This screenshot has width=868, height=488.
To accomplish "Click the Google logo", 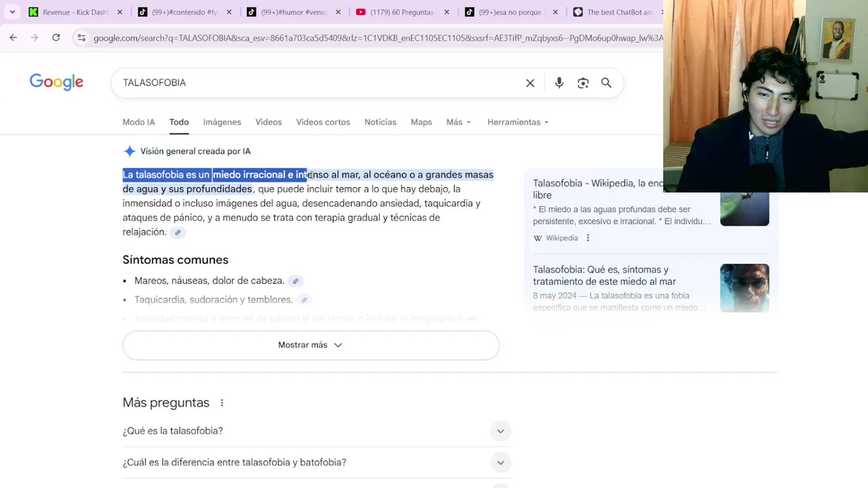I will pos(56,82).
